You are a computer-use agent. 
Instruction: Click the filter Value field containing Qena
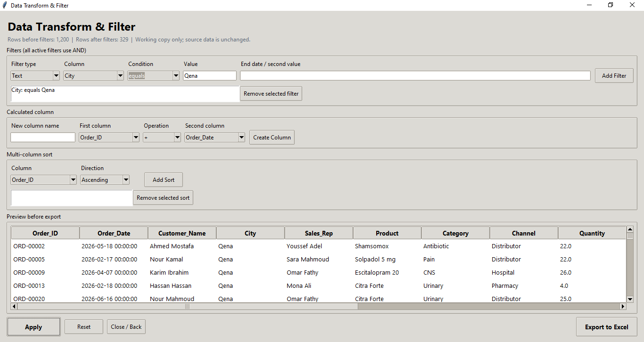click(x=210, y=76)
